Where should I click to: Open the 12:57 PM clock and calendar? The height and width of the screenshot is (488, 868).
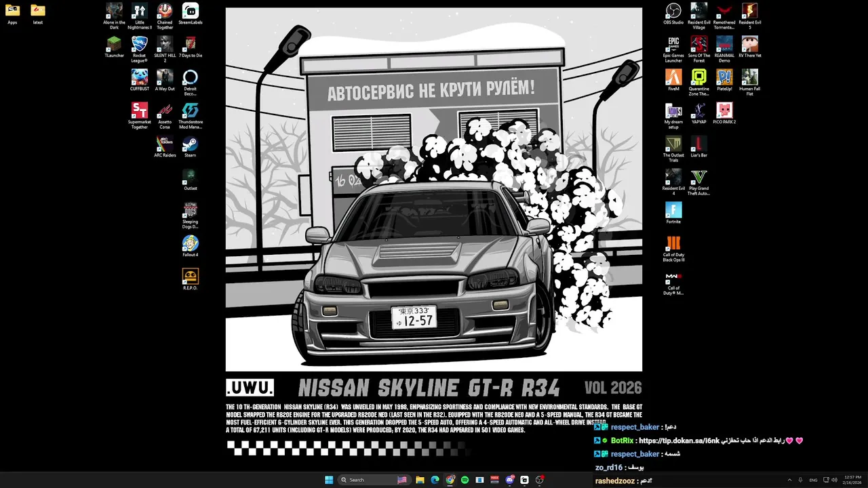pyautogui.click(x=852, y=480)
